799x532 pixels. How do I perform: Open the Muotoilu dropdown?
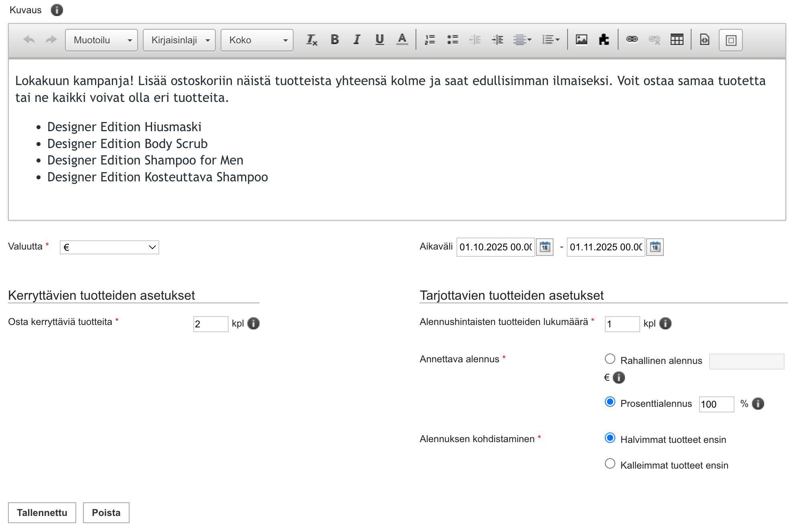[101, 40]
